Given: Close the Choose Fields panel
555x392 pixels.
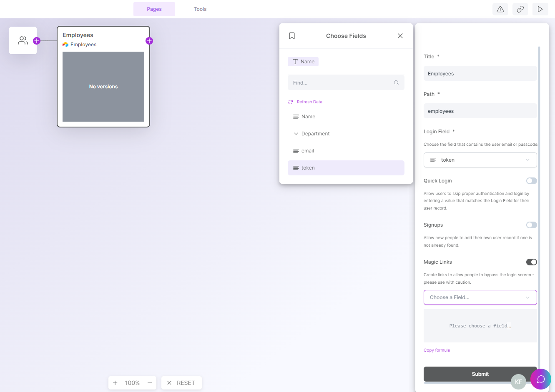Looking at the screenshot, I should 400,36.
